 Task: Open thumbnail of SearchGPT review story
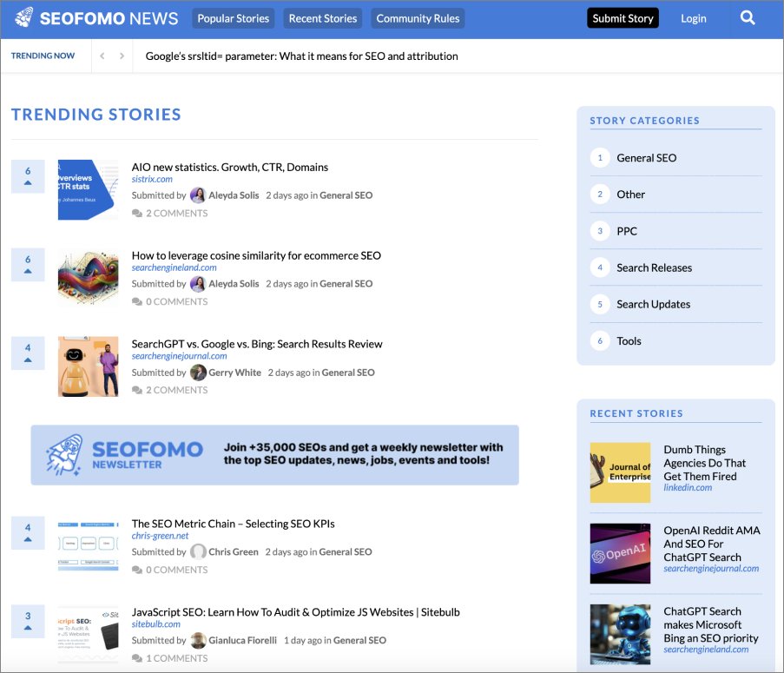pos(88,366)
